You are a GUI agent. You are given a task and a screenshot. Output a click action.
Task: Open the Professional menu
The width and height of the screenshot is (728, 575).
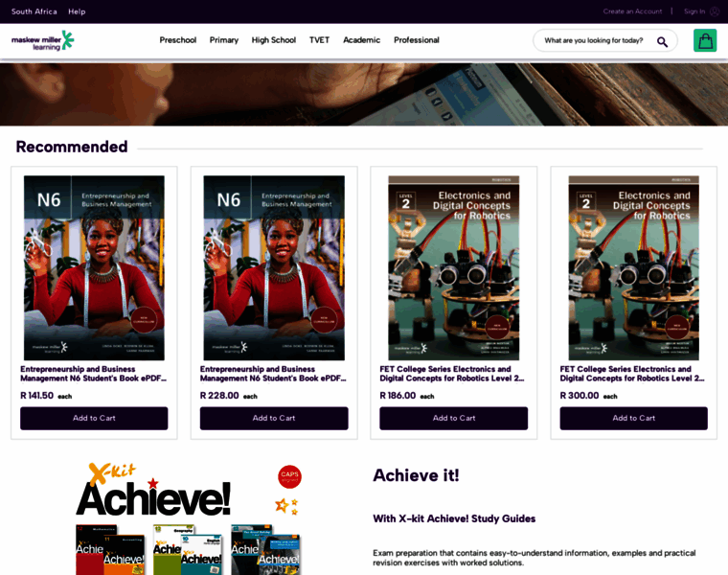tap(417, 40)
